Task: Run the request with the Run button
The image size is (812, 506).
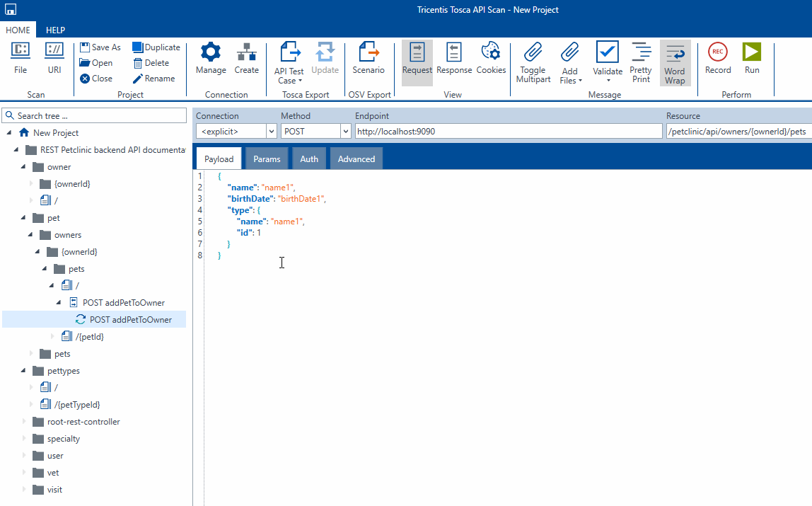Action: pos(752,58)
